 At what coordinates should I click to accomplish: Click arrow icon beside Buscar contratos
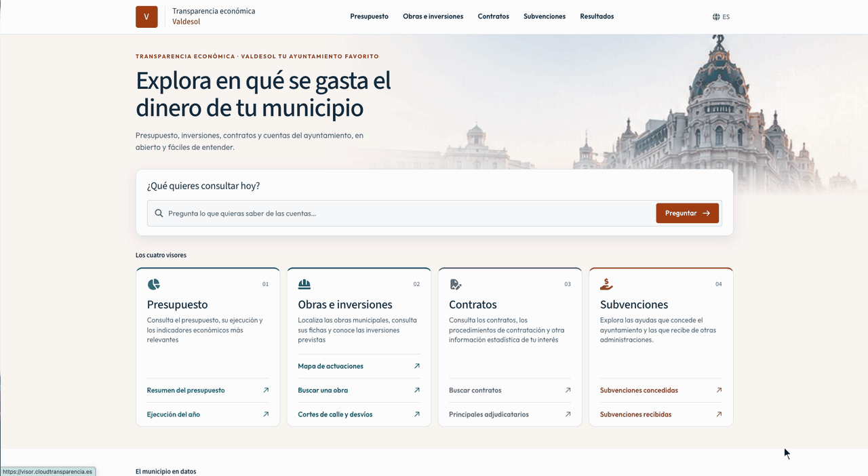click(x=568, y=390)
